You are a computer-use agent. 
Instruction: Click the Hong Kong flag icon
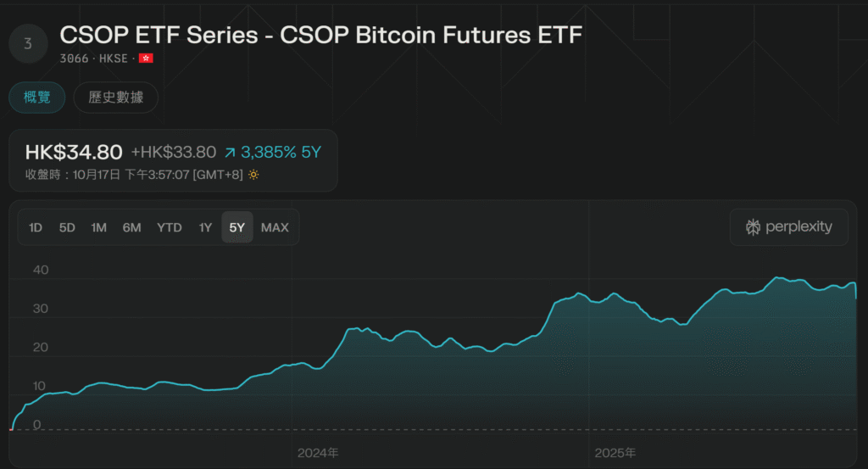(146, 59)
